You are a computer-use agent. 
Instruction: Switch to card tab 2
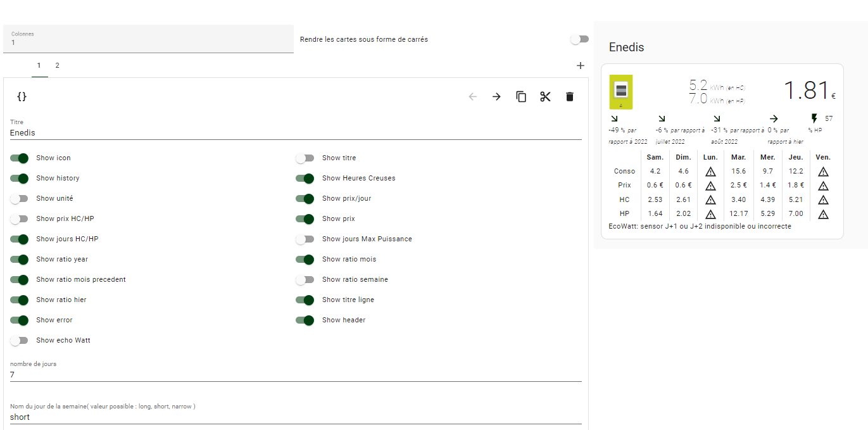click(x=57, y=65)
